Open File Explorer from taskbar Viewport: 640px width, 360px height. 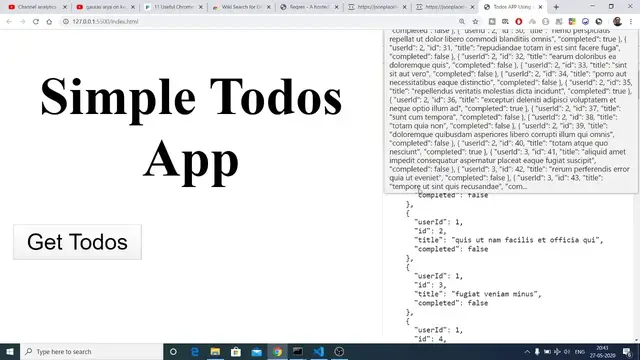click(x=215, y=351)
